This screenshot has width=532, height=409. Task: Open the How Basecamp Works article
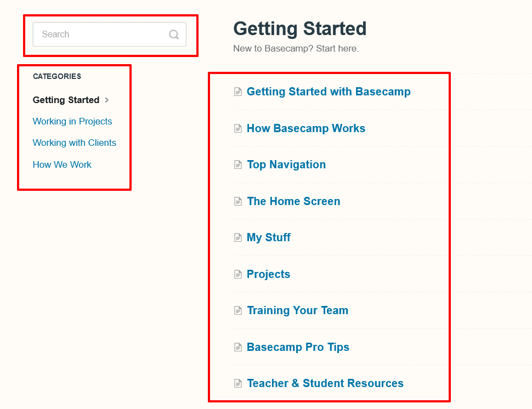(306, 128)
